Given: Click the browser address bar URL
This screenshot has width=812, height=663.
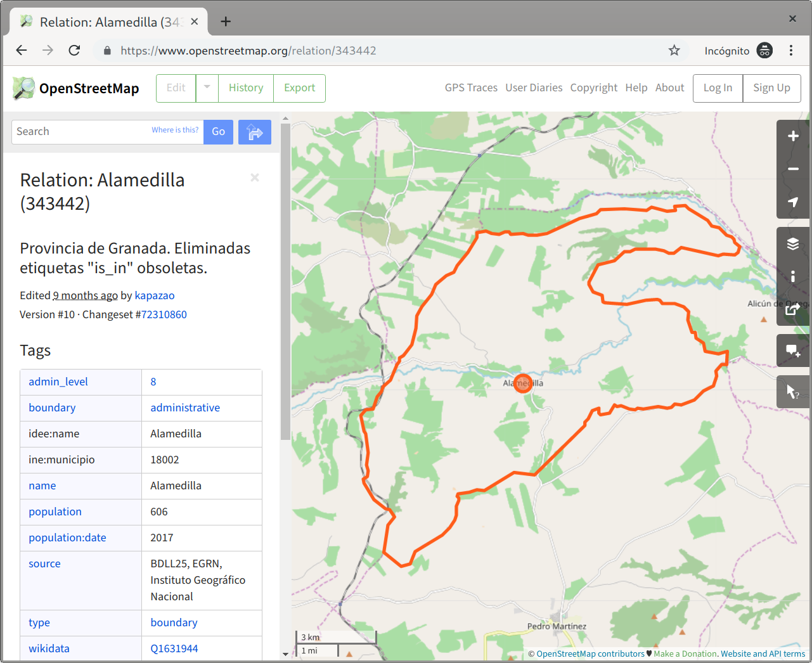Looking at the screenshot, I should pyautogui.click(x=248, y=50).
